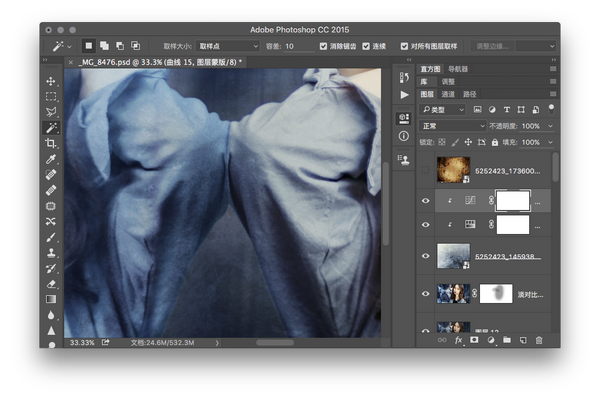This screenshot has width=600, height=402.
Task: Open the sample size dropdown
Action: (228, 46)
